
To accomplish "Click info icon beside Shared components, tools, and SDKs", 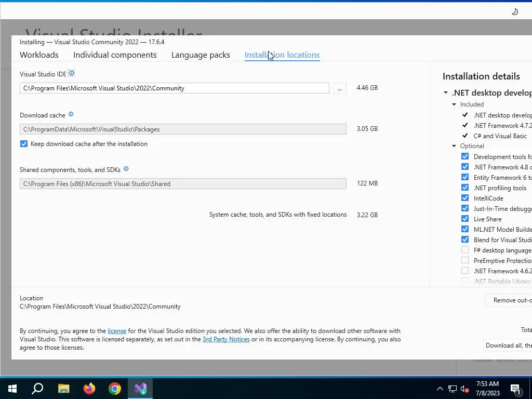I will tap(126, 169).
